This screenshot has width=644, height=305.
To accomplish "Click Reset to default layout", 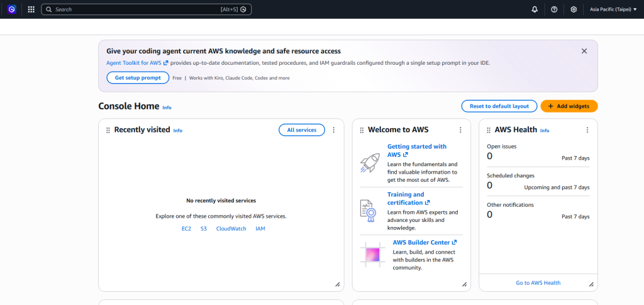I will coord(499,106).
